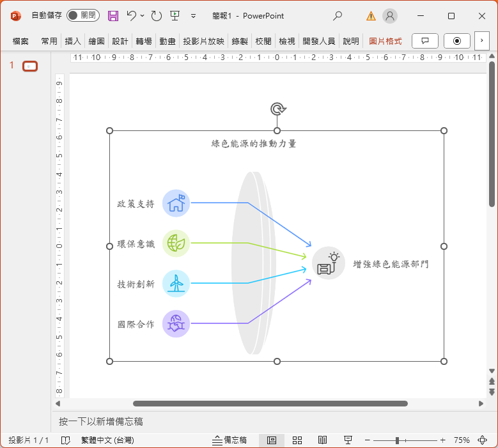Open the 校閱 Review tab
Screen dimensions: 498x448
[263, 42]
